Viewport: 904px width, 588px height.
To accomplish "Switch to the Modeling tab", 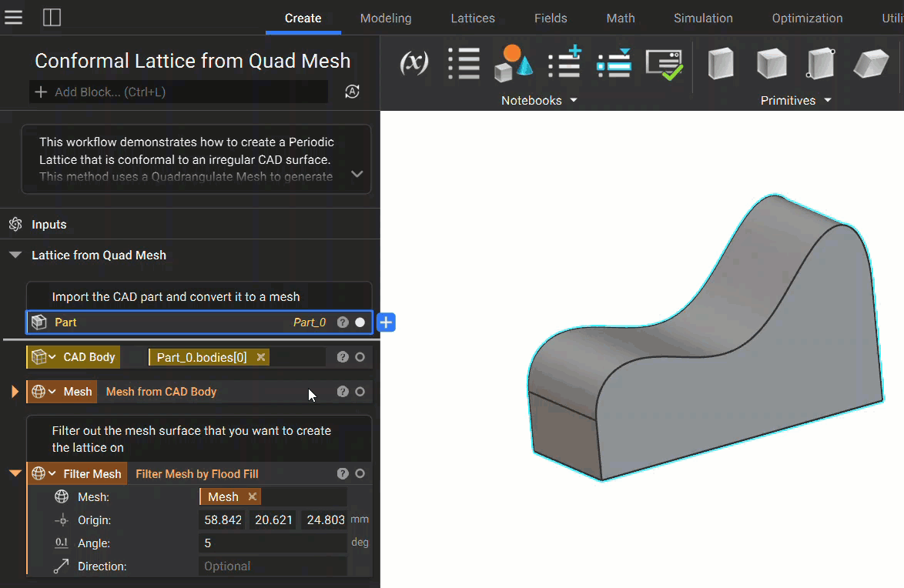I will [x=386, y=18].
